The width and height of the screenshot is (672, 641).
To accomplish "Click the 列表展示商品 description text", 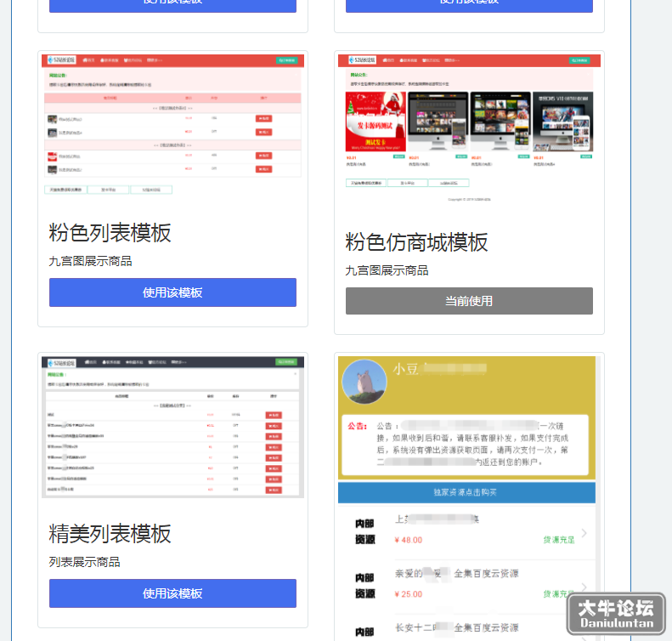I will point(84,562).
